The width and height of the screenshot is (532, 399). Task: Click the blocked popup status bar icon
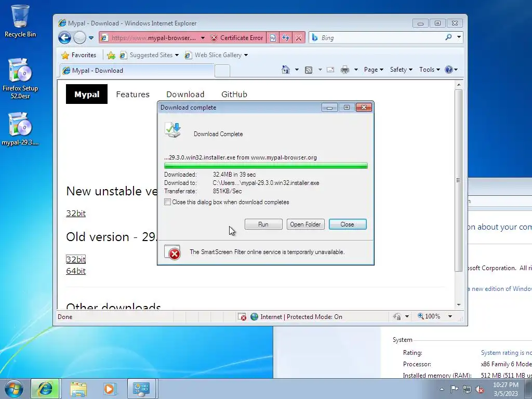(x=242, y=317)
